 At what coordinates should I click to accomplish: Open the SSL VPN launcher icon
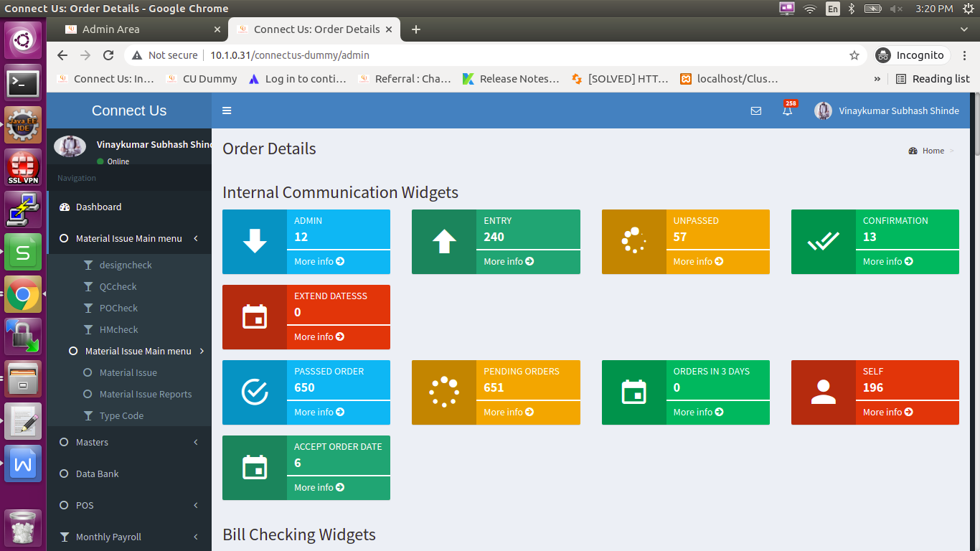coord(23,166)
